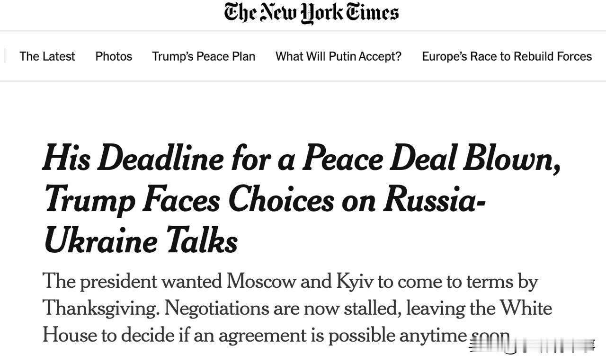Select 'What Will Putin Accept?' navigation entry

338,56
